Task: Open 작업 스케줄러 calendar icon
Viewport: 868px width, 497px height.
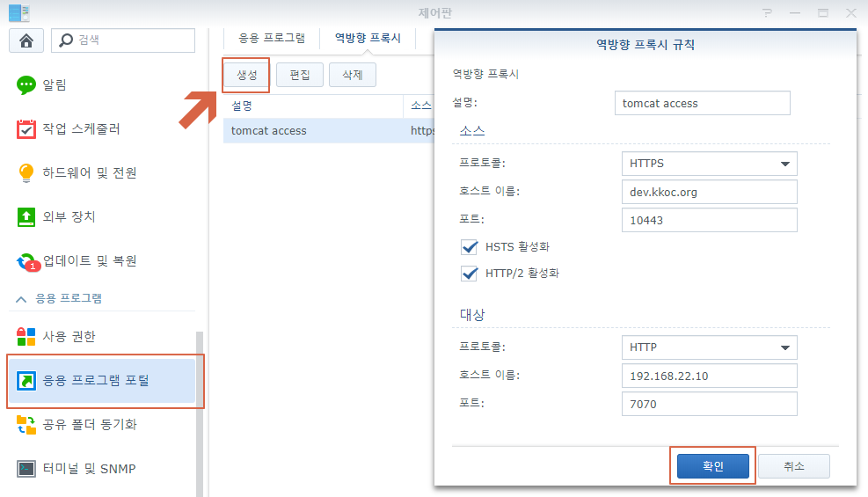Action: [26, 129]
